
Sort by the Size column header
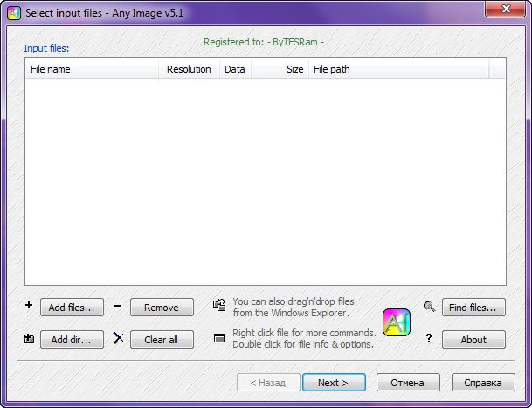pyautogui.click(x=280, y=69)
